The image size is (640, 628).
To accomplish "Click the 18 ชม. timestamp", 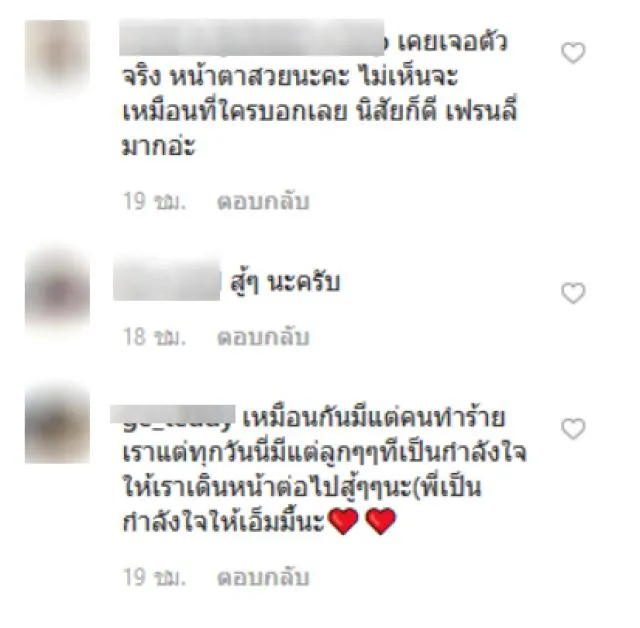I will coord(154,337).
